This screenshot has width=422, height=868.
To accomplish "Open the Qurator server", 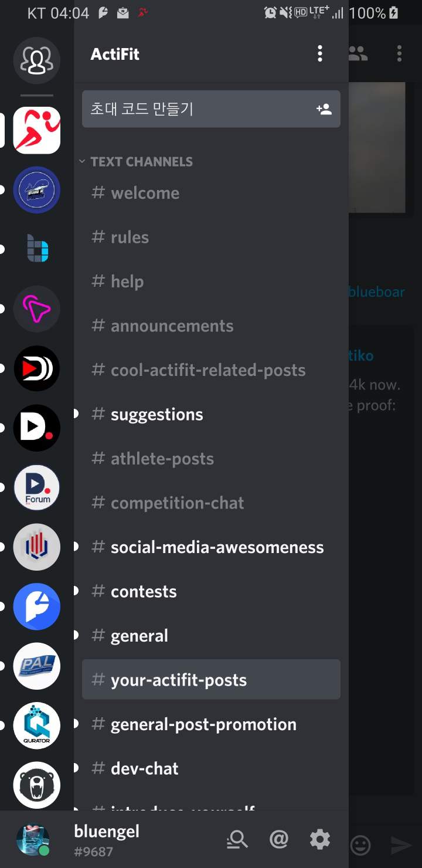I will click(x=36, y=725).
